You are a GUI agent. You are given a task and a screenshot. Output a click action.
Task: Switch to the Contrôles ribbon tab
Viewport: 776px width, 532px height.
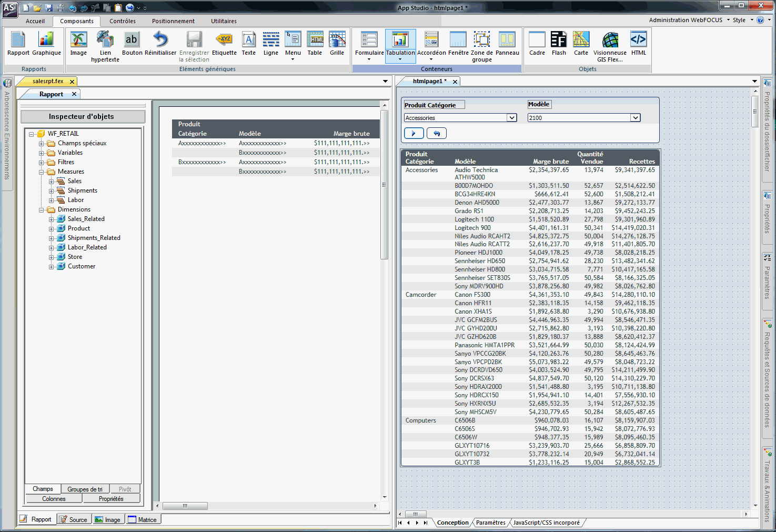(x=123, y=21)
